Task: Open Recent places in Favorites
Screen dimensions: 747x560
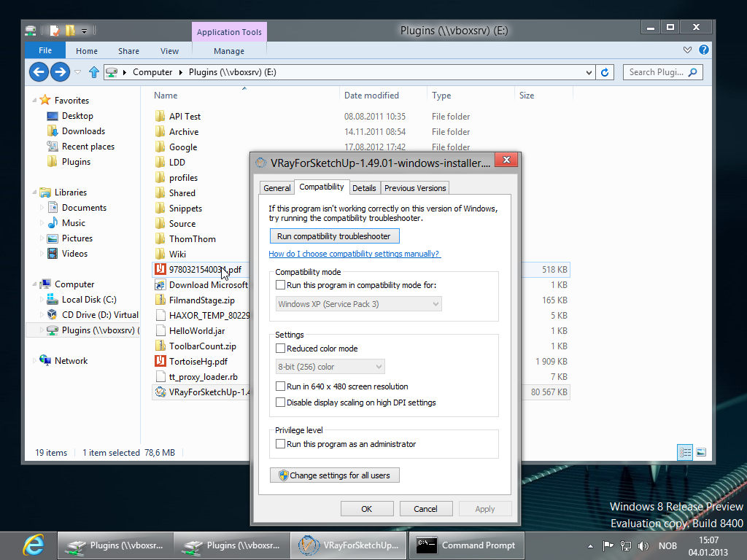Action: pos(88,146)
